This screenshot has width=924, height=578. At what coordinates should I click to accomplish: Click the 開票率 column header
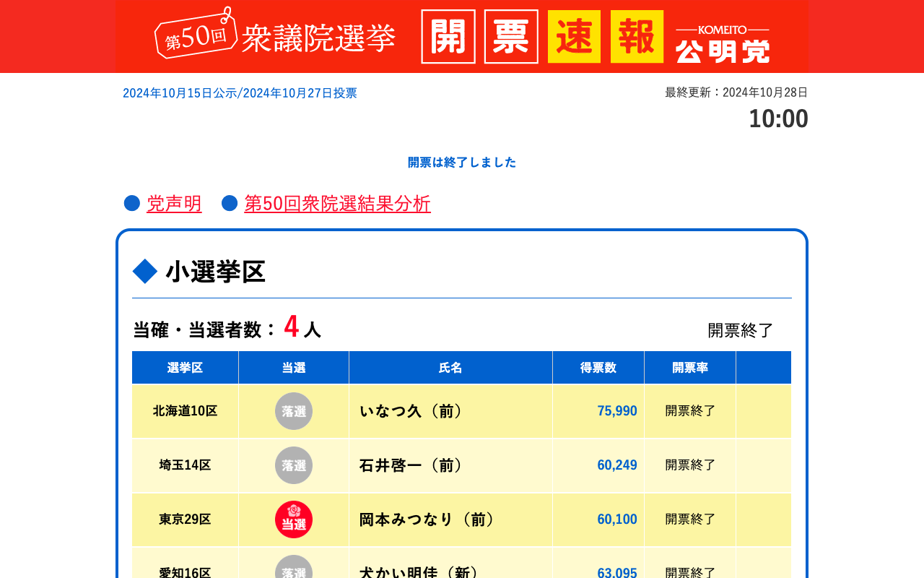690,368
